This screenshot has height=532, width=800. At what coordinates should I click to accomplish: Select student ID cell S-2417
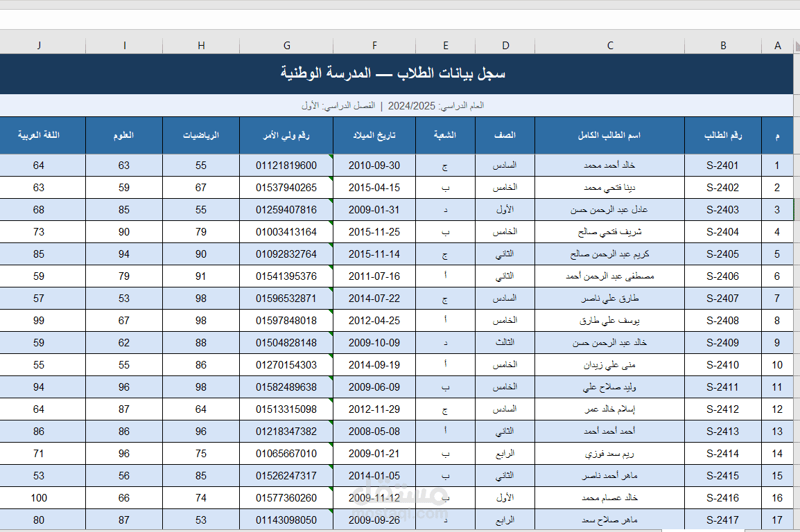click(x=723, y=520)
